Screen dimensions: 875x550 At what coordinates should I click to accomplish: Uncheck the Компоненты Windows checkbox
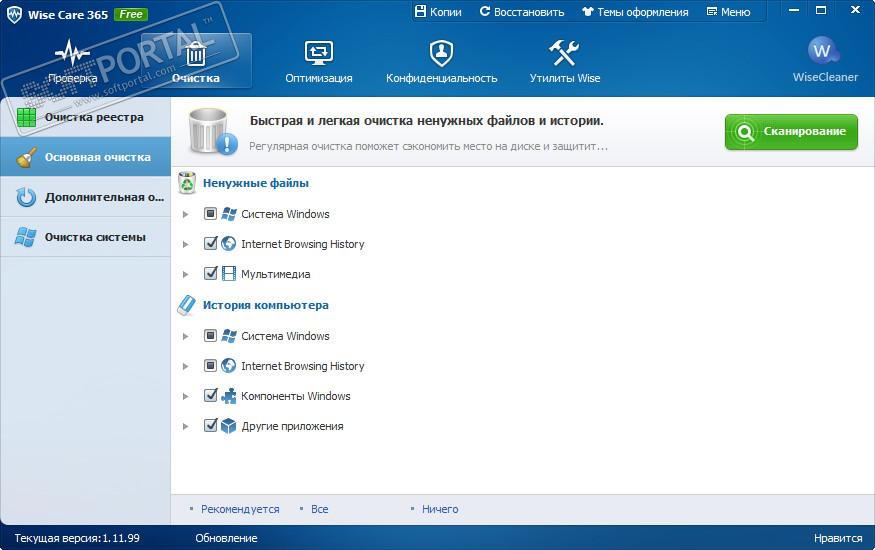coord(210,395)
